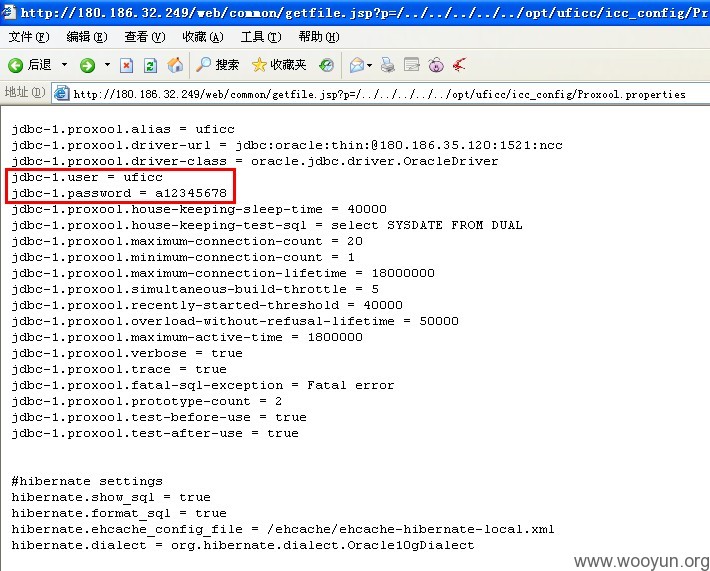Print the page with the printer icon
Viewport: 710px width, 571px height.
tap(388, 65)
